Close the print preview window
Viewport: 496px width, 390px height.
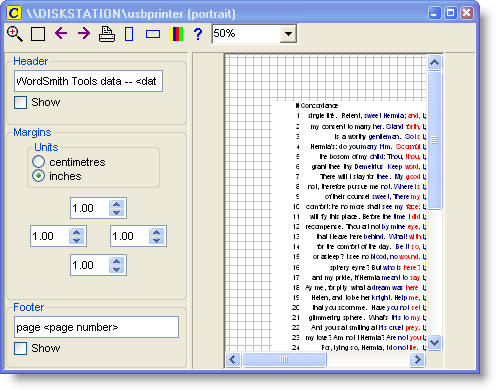[x=467, y=13]
